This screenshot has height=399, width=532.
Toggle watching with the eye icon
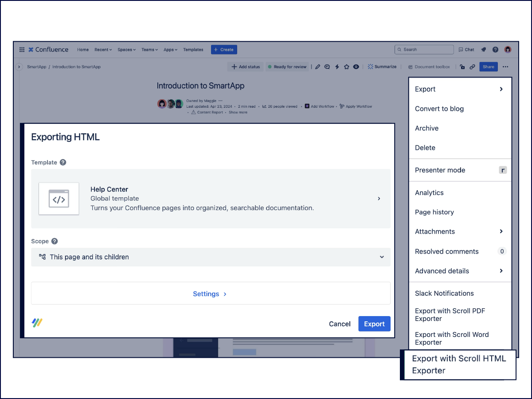click(356, 67)
